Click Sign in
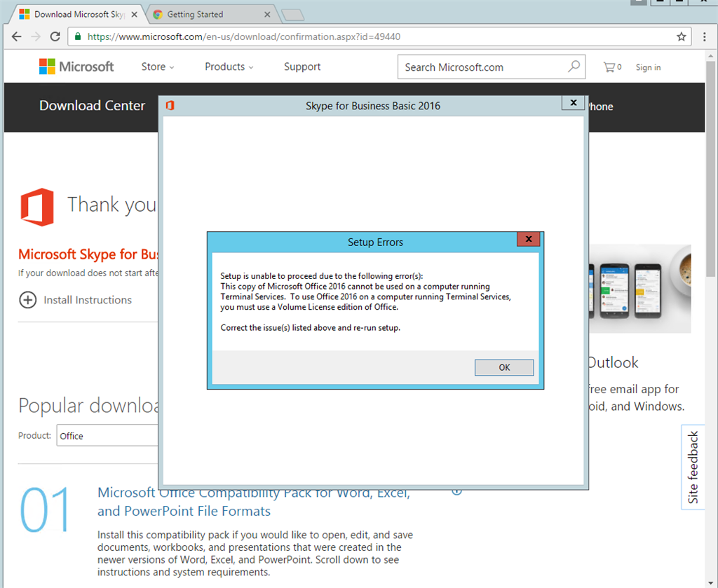718x588 pixels. coord(648,67)
